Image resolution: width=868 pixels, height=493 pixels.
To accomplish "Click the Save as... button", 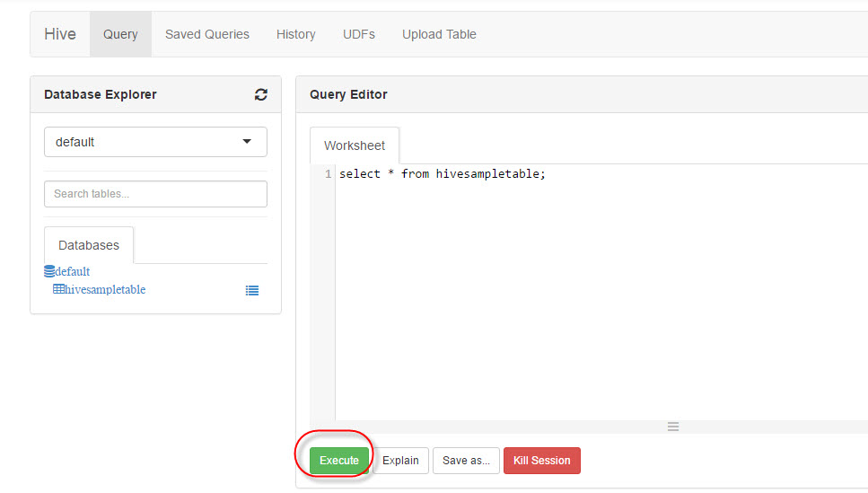I will point(466,461).
